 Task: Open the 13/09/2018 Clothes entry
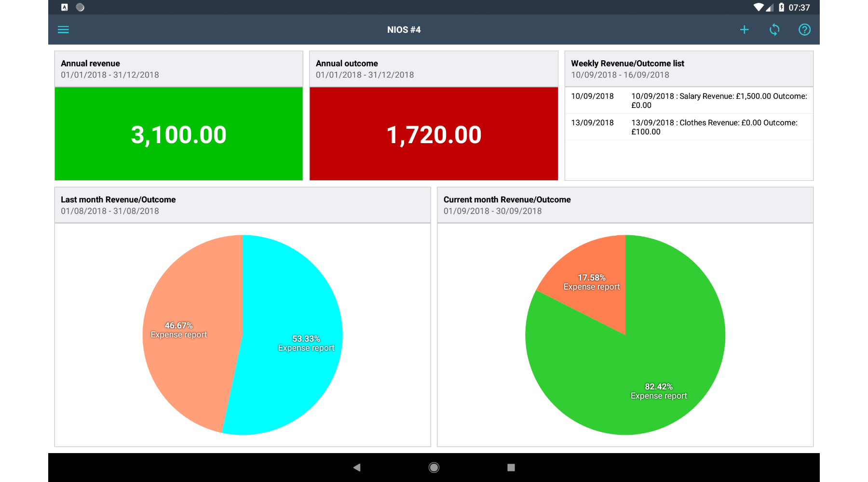[x=689, y=127]
